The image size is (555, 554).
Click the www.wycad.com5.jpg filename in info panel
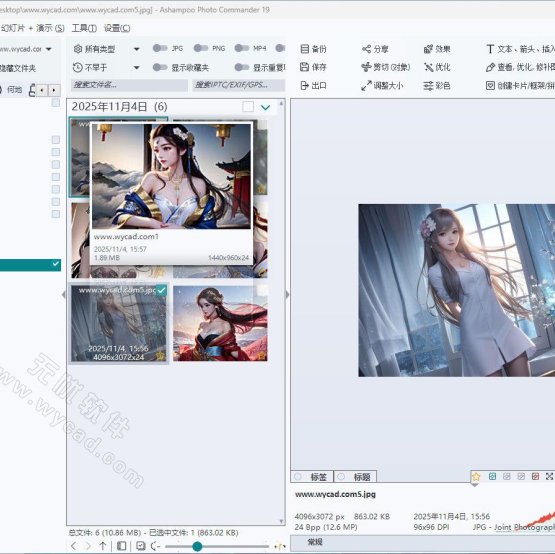point(335,494)
